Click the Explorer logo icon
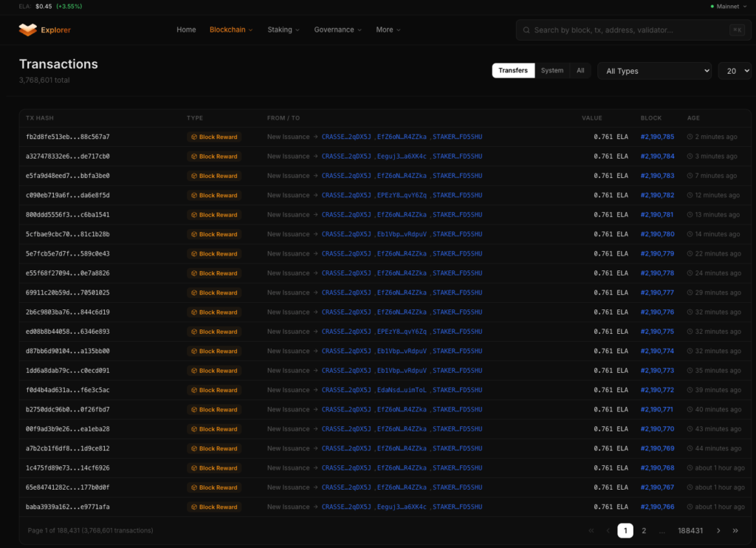The image size is (756, 548). point(28,30)
